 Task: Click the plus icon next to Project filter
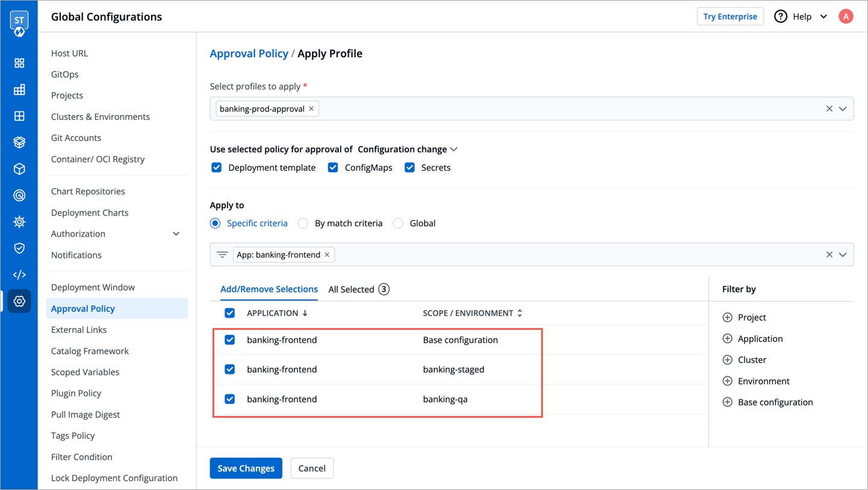click(x=727, y=317)
